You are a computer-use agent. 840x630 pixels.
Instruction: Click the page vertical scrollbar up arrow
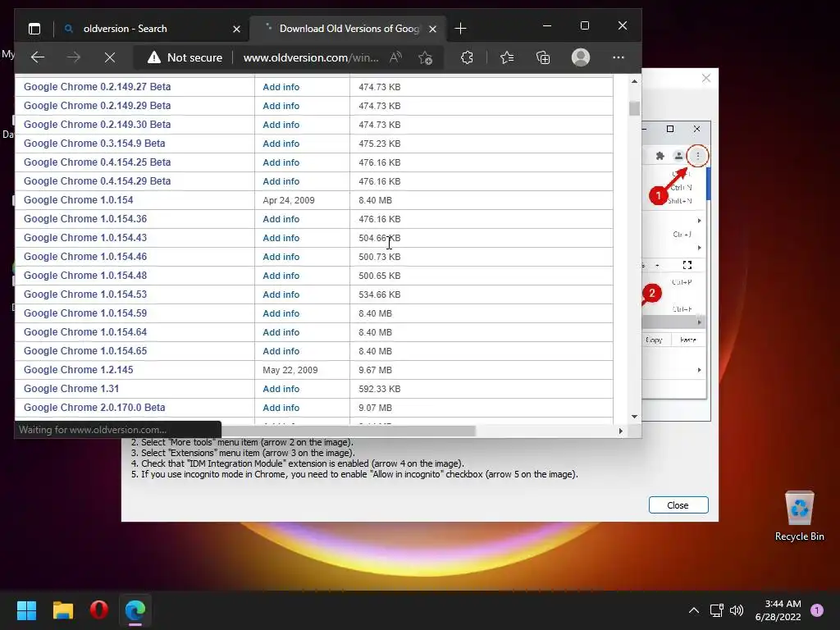pyautogui.click(x=634, y=81)
